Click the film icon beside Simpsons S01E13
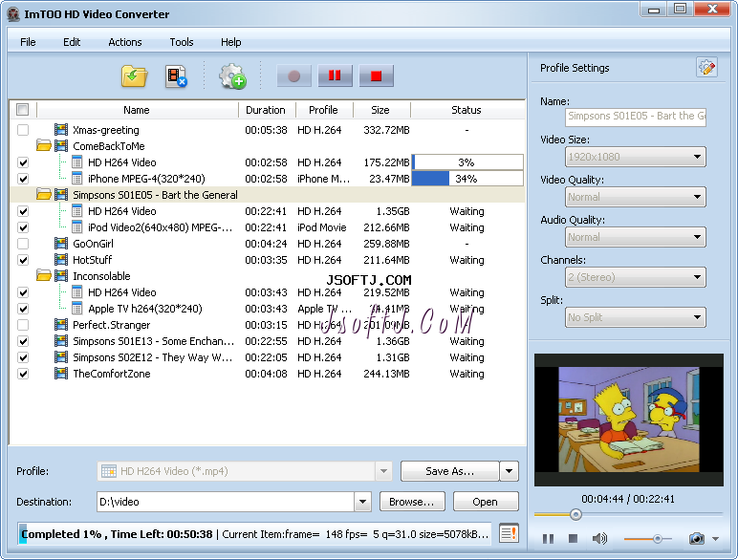The height and width of the screenshot is (560, 738). point(61,341)
